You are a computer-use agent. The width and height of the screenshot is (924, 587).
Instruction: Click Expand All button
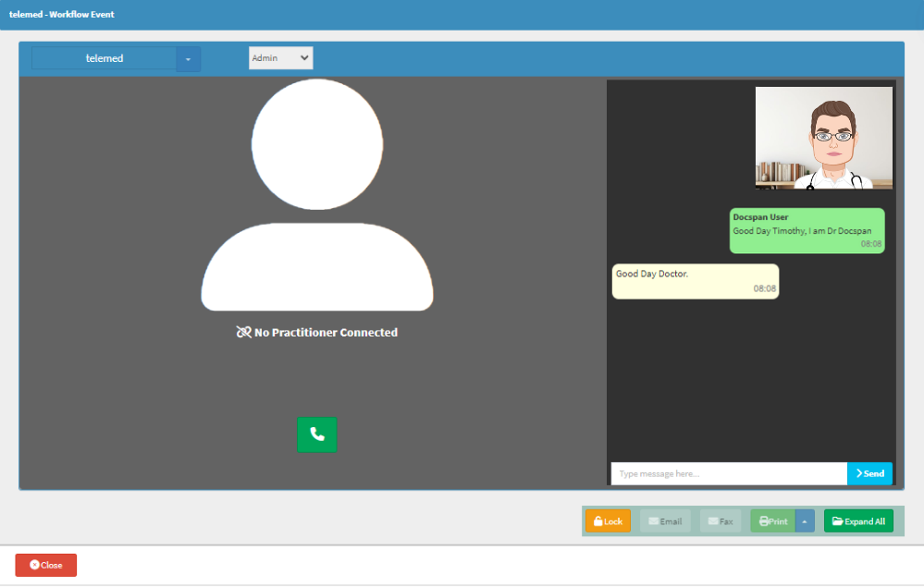(x=858, y=521)
